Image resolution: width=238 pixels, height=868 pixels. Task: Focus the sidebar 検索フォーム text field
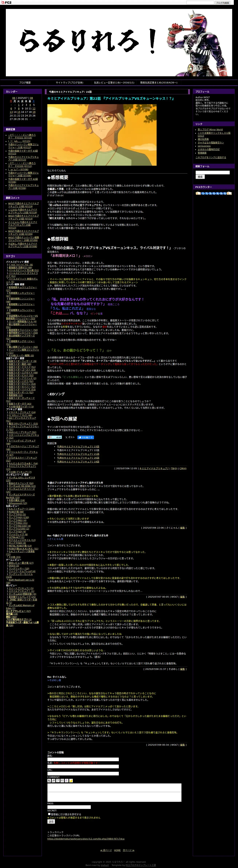213,172
